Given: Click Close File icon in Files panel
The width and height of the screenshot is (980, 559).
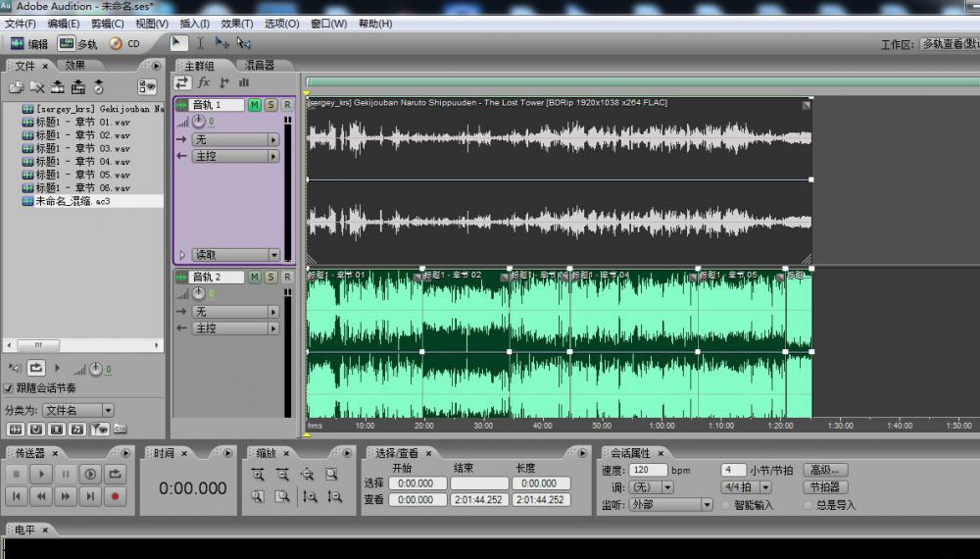Looking at the screenshot, I should tap(37, 87).
